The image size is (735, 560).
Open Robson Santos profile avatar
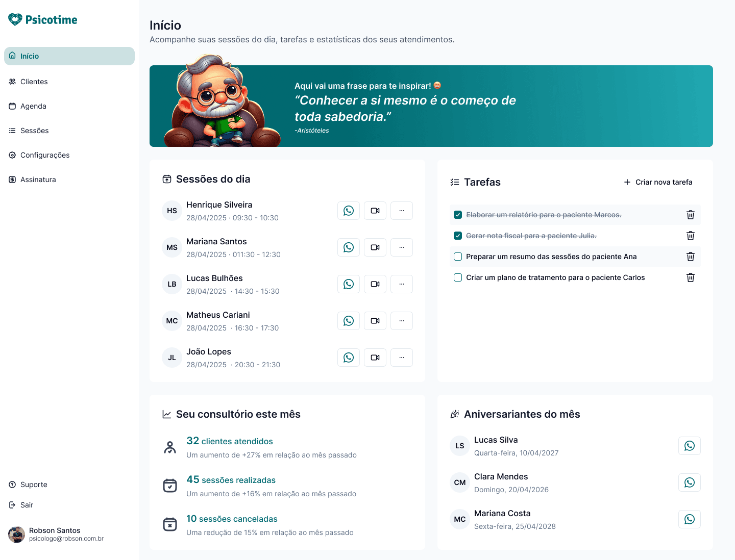coord(16,534)
